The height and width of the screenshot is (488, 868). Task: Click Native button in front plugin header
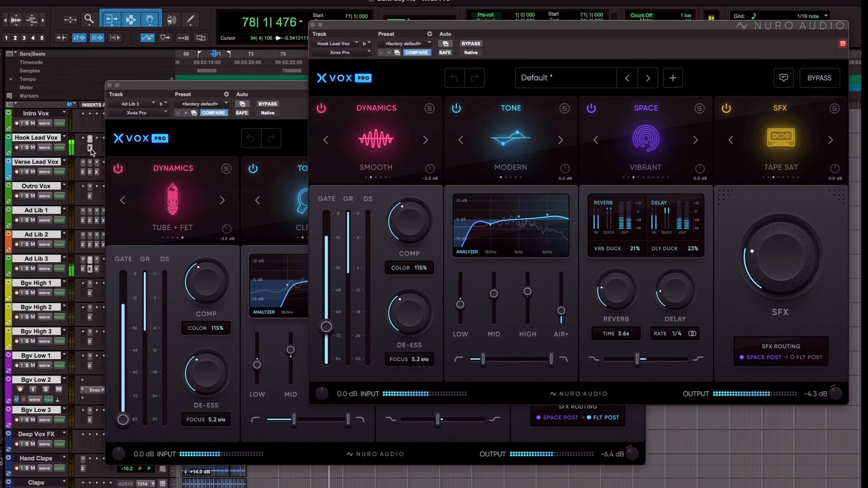click(471, 52)
